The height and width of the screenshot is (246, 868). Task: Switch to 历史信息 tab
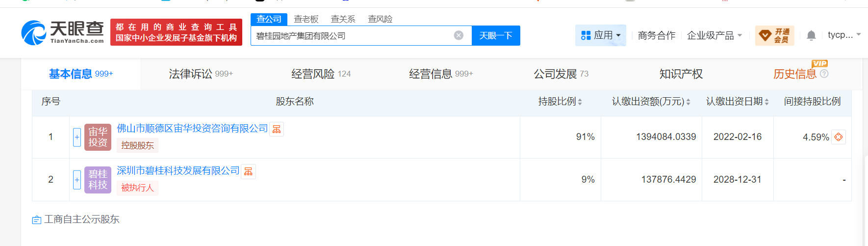pyautogui.click(x=795, y=74)
